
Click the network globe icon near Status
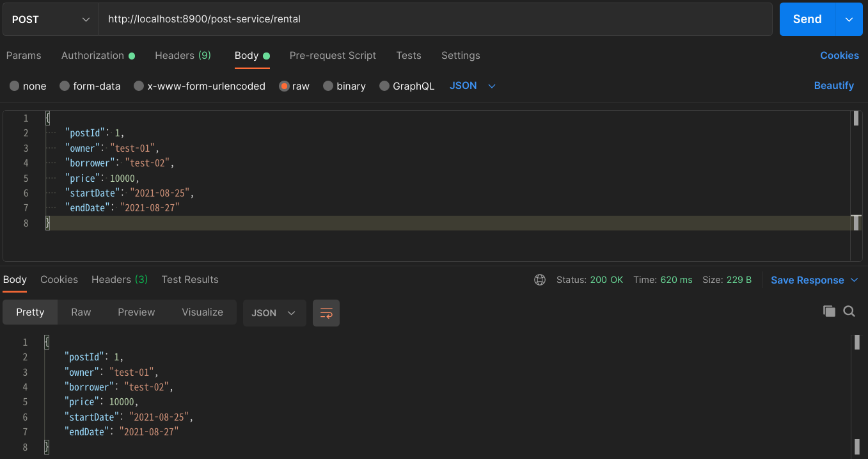(x=540, y=279)
